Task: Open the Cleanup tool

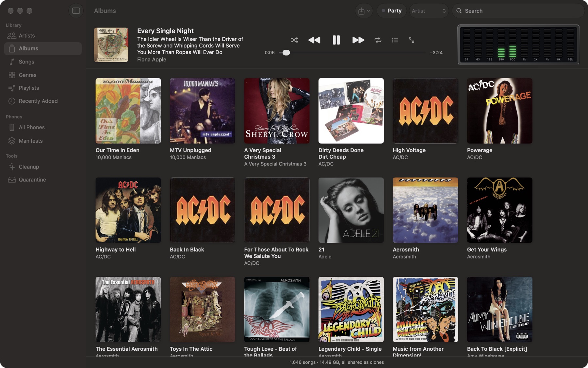Action: coord(43,167)
